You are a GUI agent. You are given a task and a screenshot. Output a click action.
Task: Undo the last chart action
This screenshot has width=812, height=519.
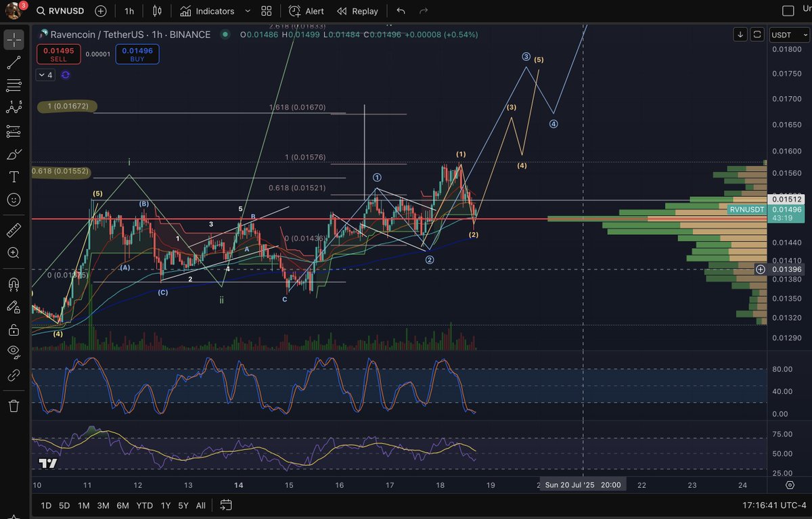point(401,12)
